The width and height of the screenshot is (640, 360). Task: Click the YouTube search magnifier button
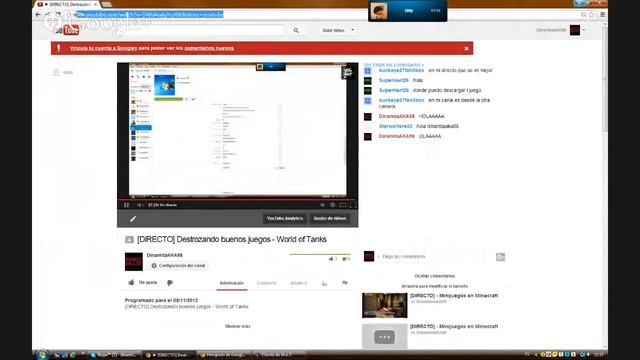tap(296, 30)
